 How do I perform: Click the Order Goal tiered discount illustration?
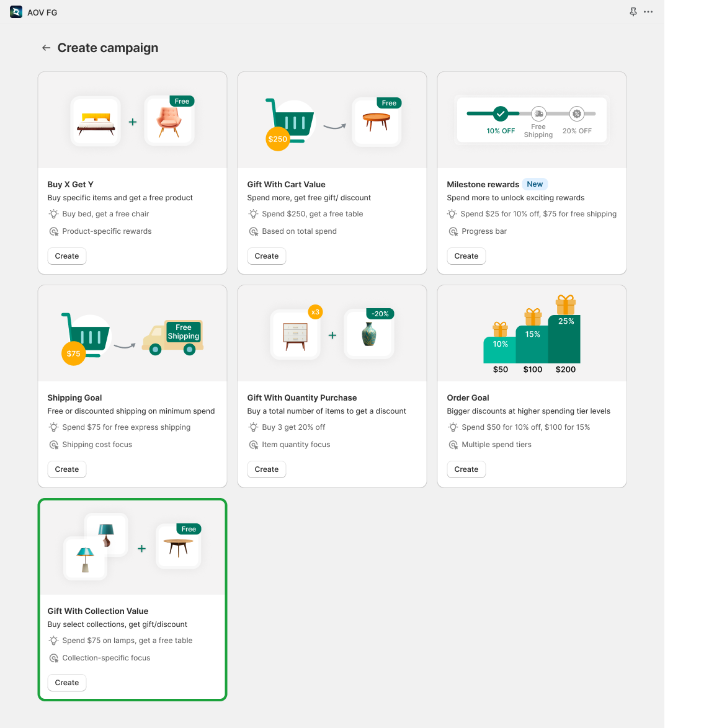(x=532, y=334)
